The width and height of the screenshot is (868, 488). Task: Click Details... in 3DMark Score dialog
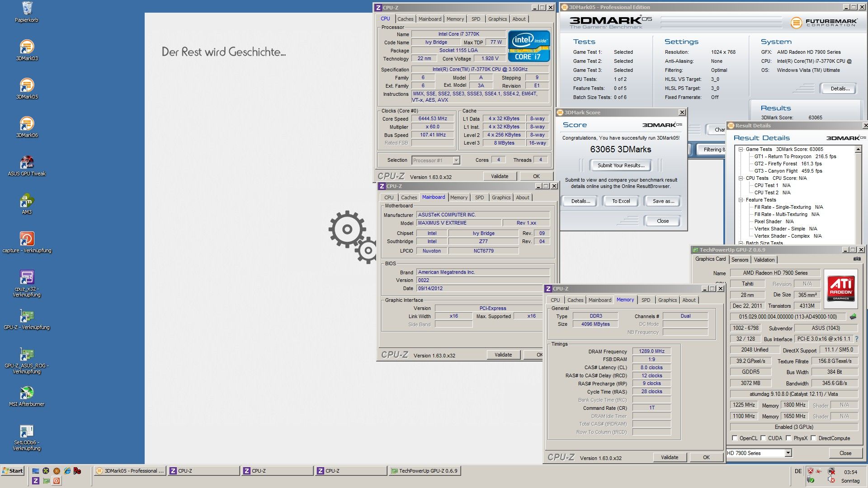tap(580, 201)
